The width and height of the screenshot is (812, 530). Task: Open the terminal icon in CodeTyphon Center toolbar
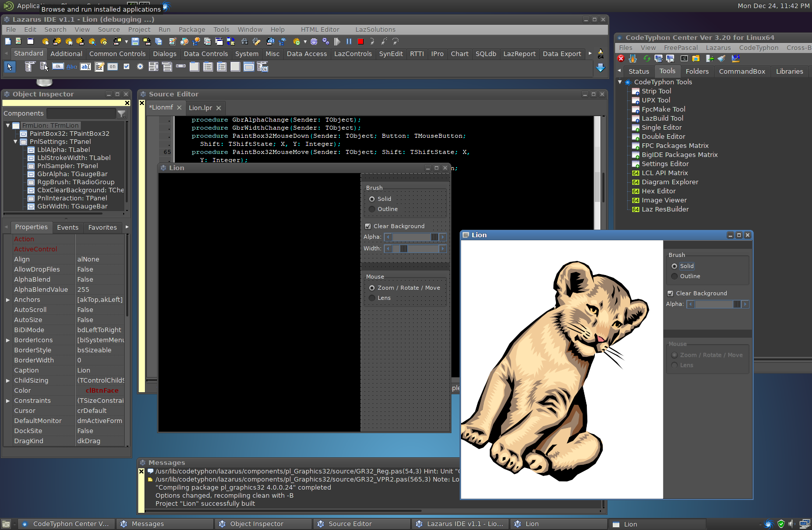click(684, 59)
